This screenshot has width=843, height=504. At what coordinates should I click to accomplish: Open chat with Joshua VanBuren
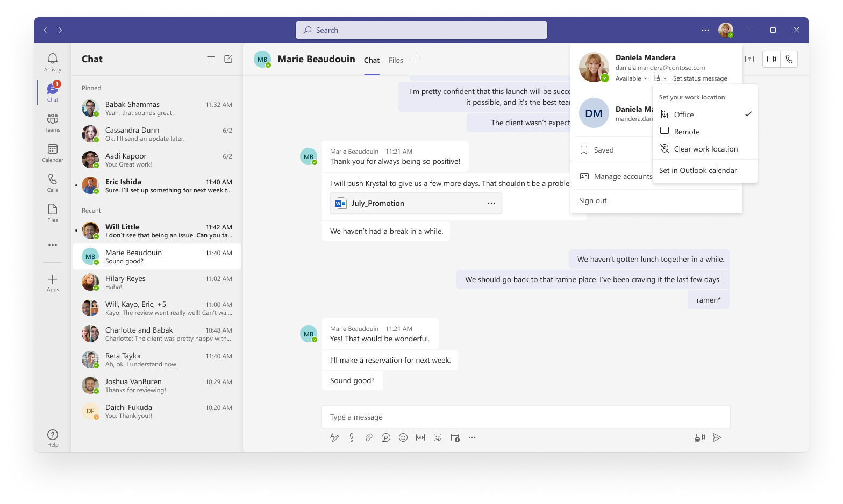click(157, 385)
